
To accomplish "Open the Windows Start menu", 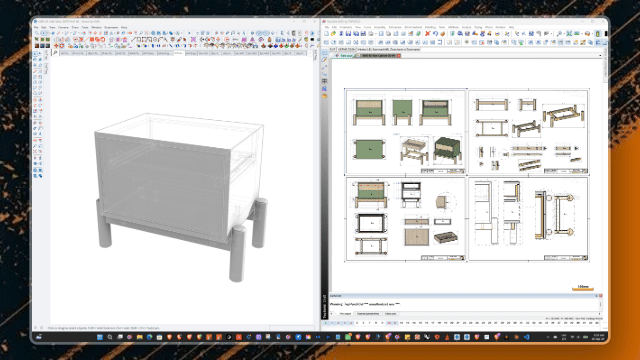I will 100,337.
